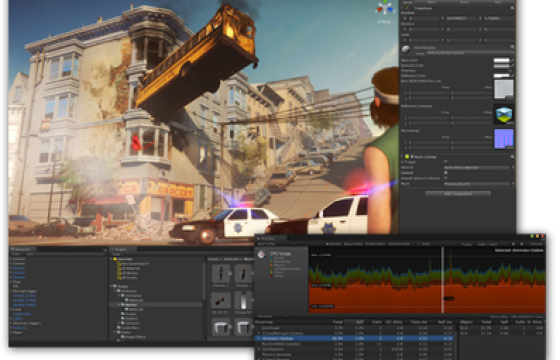
Task: Clear the profiler data
Action: pyautogui.click(x=425, y=244)
